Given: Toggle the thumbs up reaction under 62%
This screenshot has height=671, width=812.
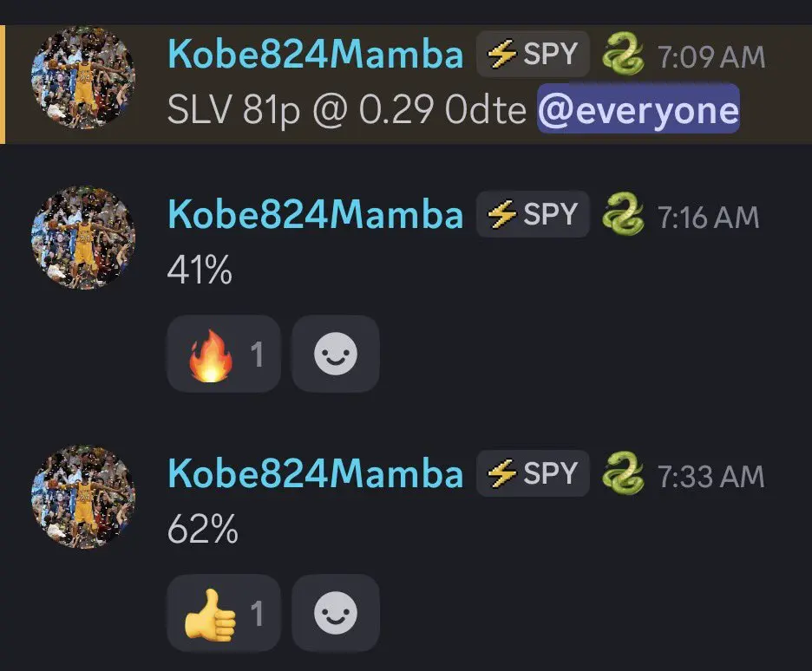Looking at the screenshot, I should 224,613.
